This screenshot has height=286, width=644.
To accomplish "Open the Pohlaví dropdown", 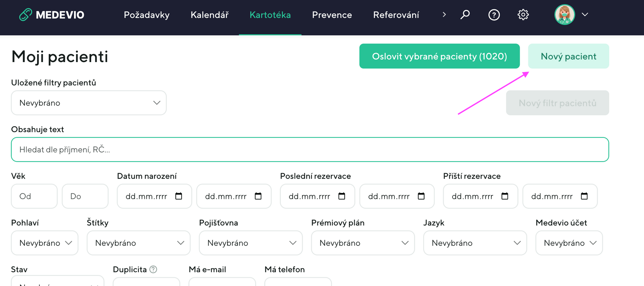I will (44, 243).
